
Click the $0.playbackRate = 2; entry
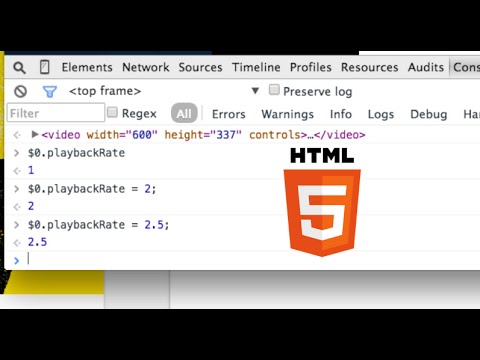[92, 189]
